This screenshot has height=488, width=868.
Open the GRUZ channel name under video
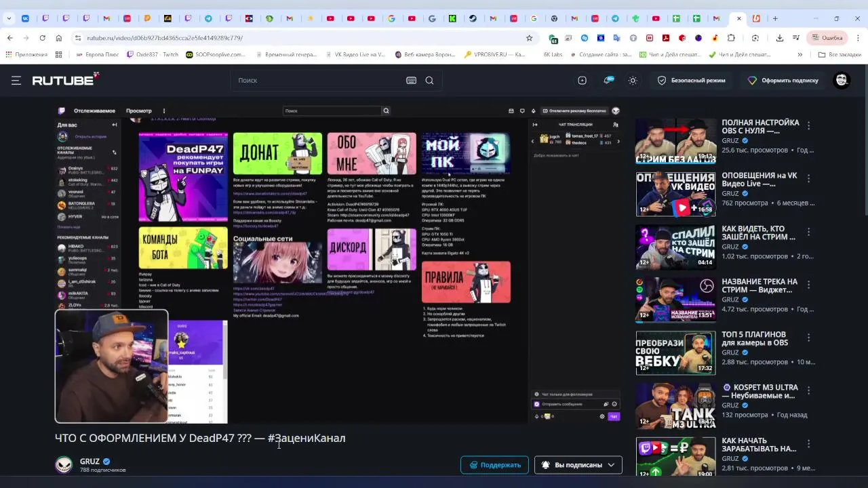[90, 462]
